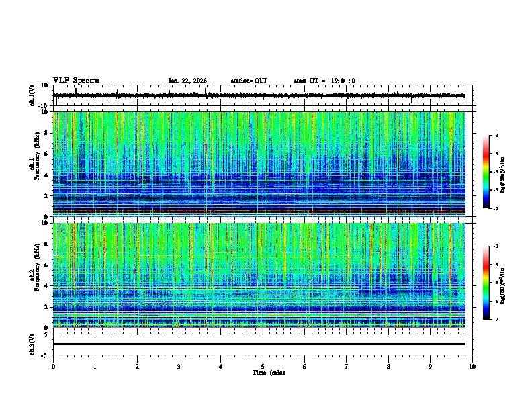
Task: Click the "-10" tick on ch.1(V) axis
Action: [x=44, y=106]
